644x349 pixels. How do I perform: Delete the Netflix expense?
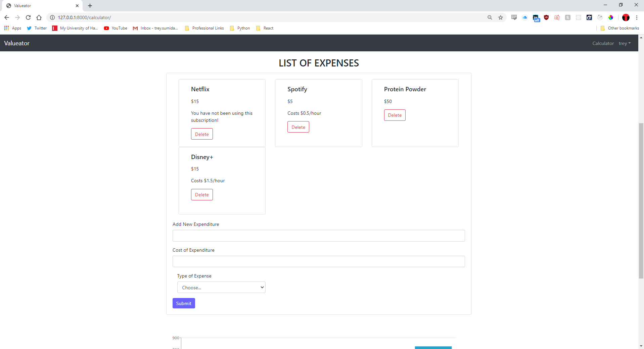click(x=202, y=134)
